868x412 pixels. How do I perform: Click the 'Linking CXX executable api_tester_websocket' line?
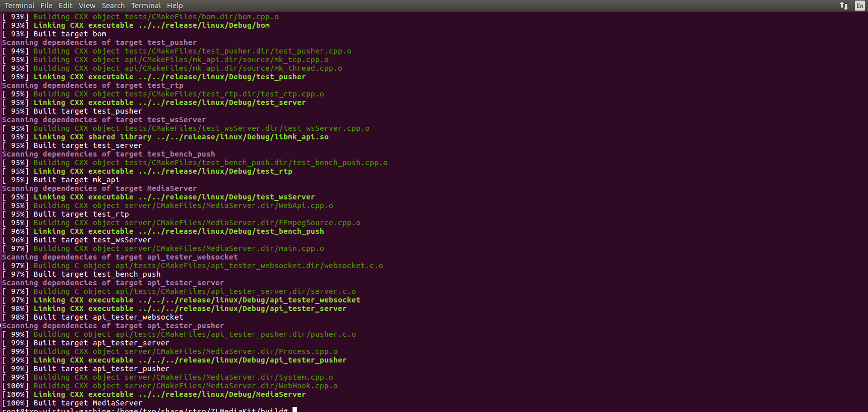[x=181, y=300]
